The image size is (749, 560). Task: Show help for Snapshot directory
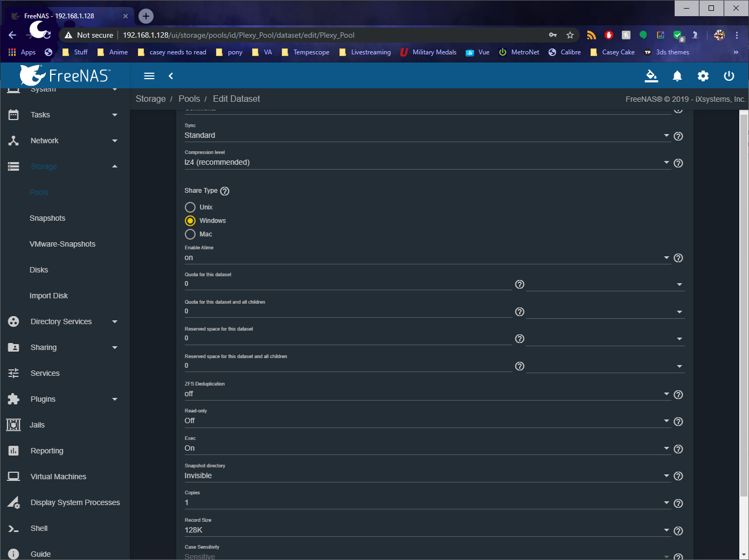678,476
